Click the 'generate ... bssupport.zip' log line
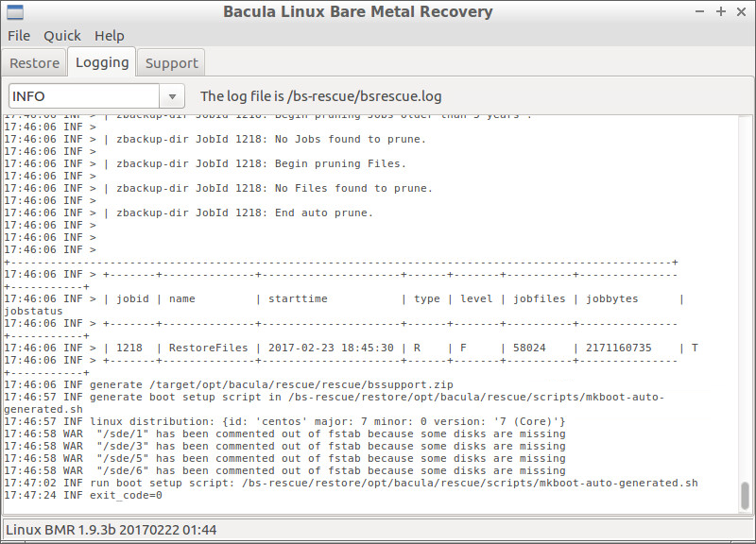Viewport: 756px width, 544px height. 229,385
